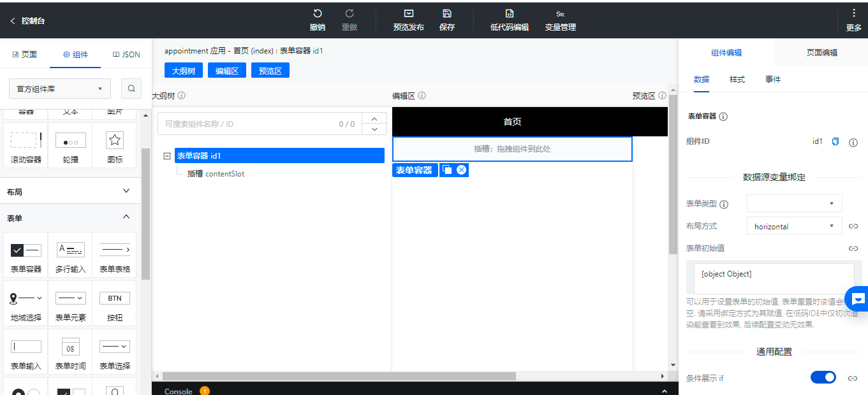Go to previous search result arrow
868x395 pixels.
click(x=374, y=118)
